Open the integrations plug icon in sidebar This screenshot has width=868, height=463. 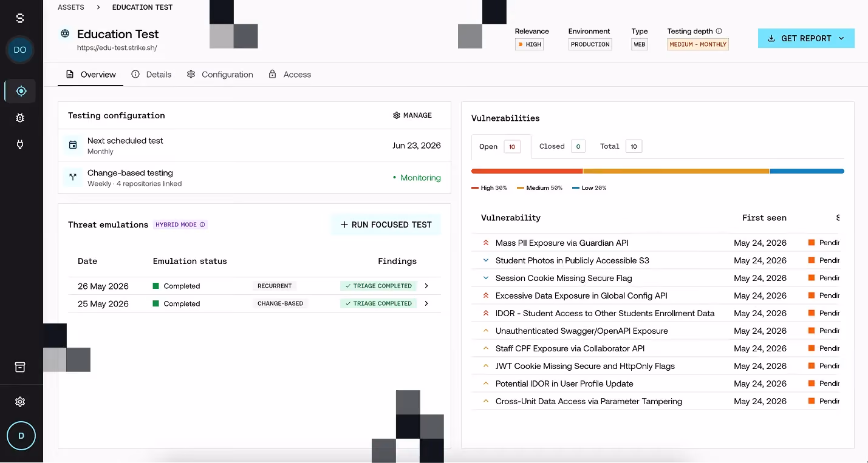(x=20, y=144)
